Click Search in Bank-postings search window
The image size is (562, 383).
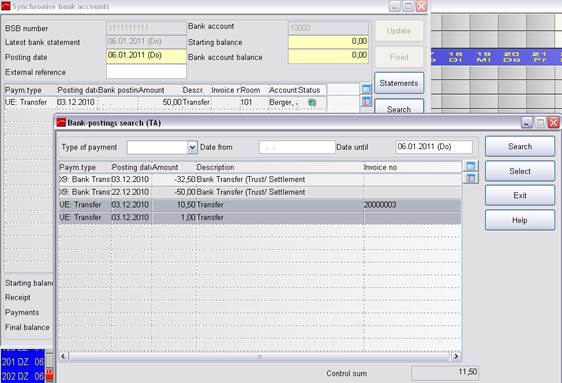tap(520, 146)
